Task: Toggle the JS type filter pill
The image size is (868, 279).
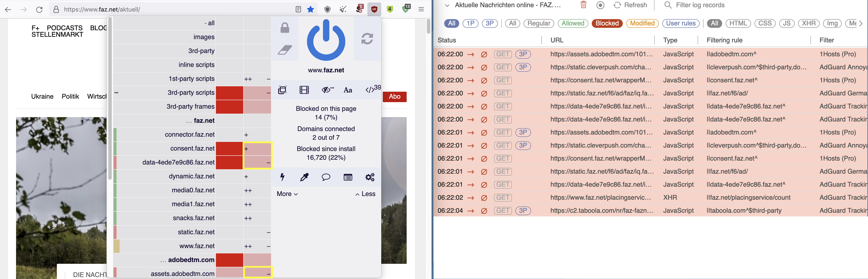Action: 787,23
